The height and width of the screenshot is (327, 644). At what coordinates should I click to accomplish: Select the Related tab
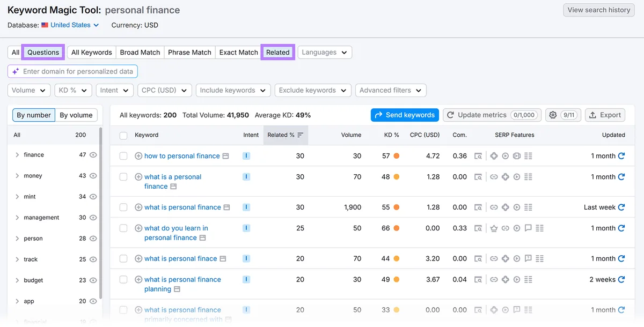tap(278, 53)
